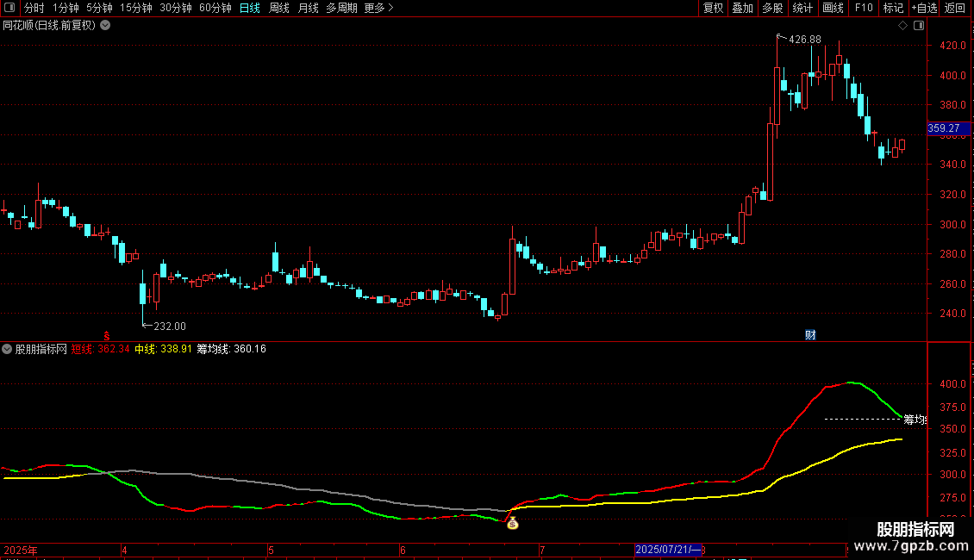Select the 15分钟 period tab

coord(136,8)
